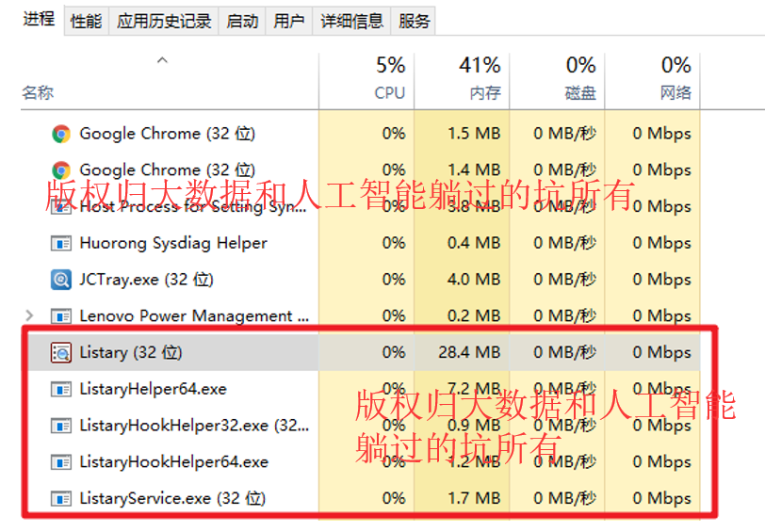Click the 0.4 MB memory value of Huorong
The height and width of the screenshot is (532, 765).
pyautogui.click(x=474, y=243)
